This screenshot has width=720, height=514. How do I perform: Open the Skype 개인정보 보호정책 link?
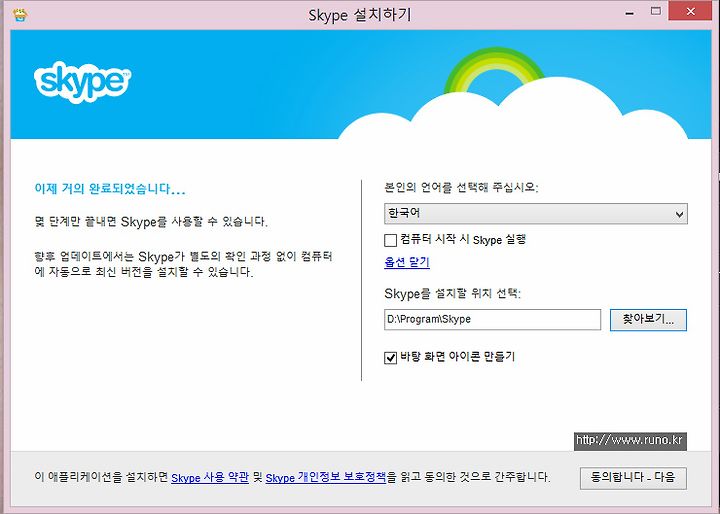pyautogui.click(x=326, y=478)
